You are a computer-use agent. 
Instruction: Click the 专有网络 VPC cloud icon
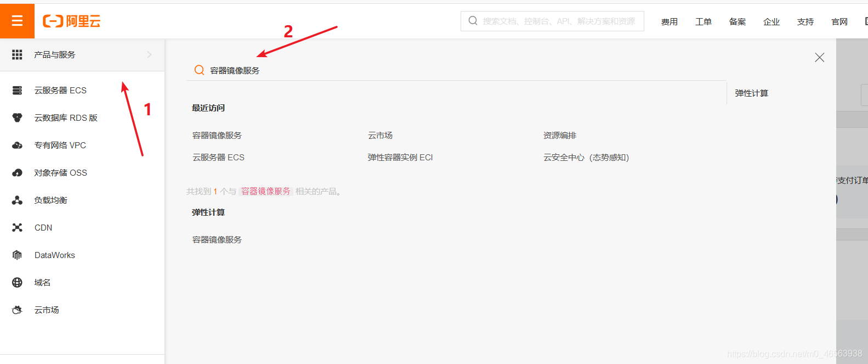tap(17, 145)
